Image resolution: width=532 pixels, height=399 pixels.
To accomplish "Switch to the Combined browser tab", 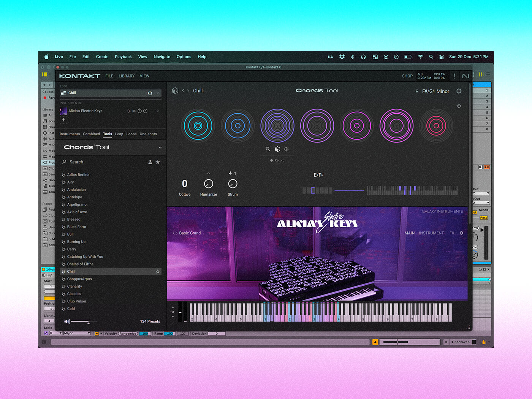I will click(92, 134).
